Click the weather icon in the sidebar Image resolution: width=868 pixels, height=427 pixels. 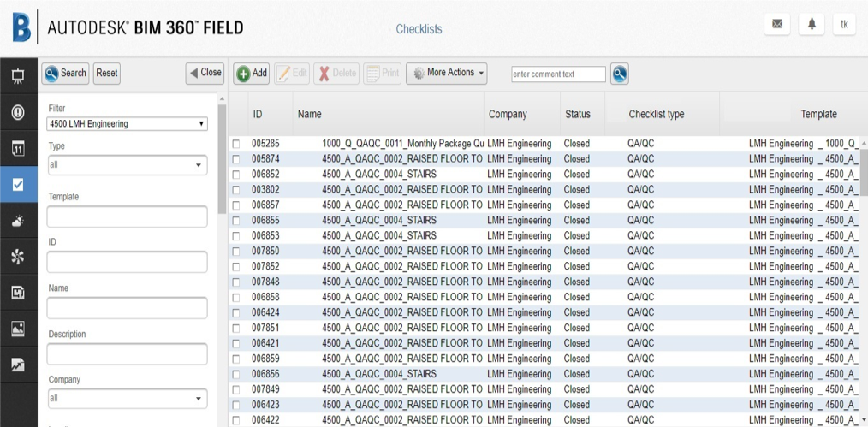[18, 221]
